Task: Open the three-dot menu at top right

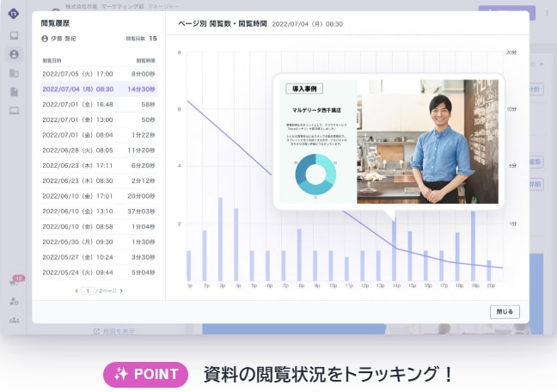Action: tap(547, 15)
